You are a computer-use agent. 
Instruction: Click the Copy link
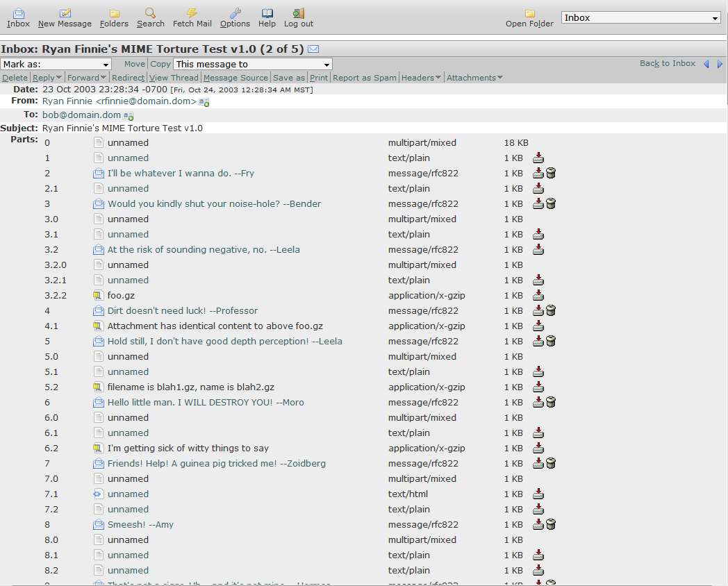coord(160,64)
